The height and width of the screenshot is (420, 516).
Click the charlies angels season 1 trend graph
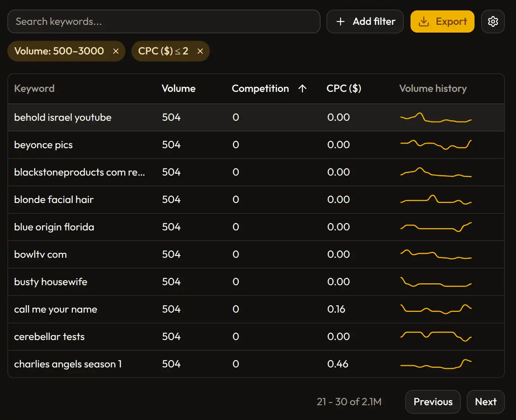coord(436,364)
